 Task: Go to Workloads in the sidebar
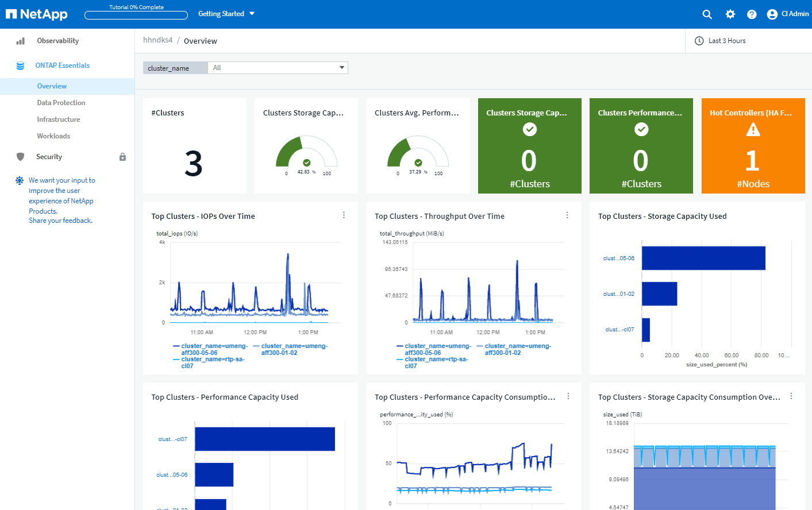click(53, 136)
